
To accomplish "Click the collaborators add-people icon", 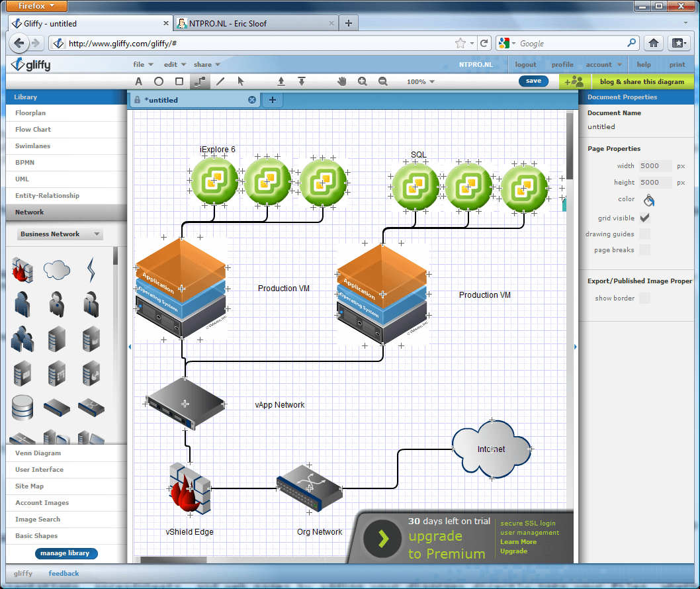I will (x=574, y=81).
